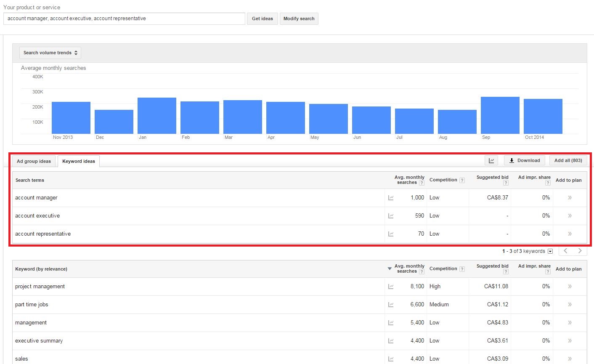594x364 pixels.
Task: Click the CA$8.37 suggested bid value
Action: pos(498,198)
